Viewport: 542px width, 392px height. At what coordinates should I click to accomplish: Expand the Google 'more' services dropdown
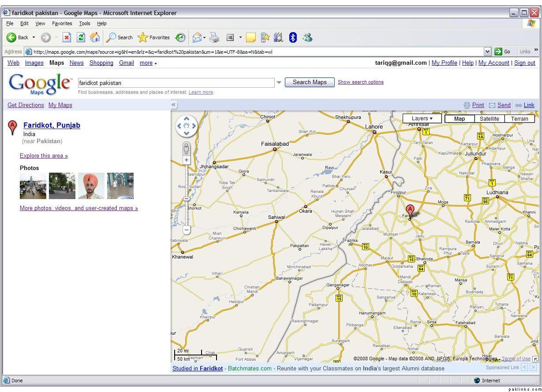(148, 63)
